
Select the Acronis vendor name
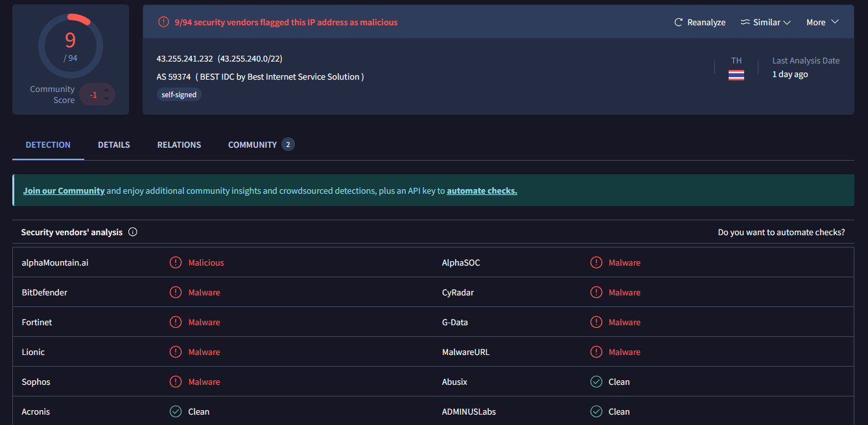[x=36, y=411]
